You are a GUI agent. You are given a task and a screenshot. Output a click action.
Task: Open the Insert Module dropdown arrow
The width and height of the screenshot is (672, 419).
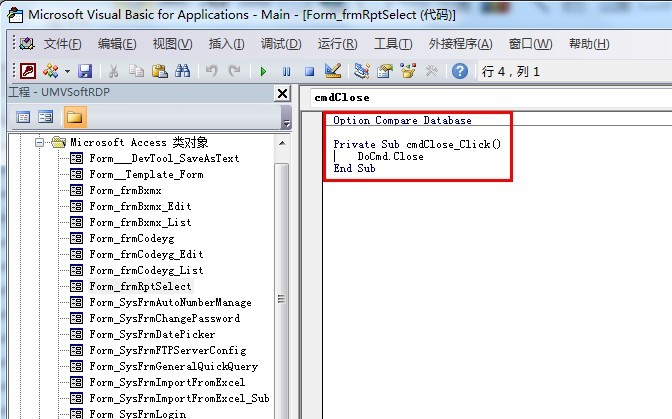pos(67,71)
